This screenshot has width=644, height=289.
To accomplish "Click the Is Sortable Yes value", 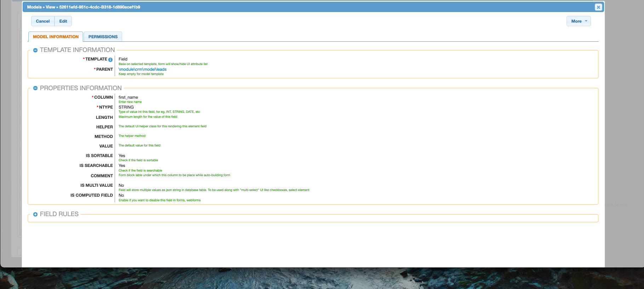I will click(x=122, y=156).
